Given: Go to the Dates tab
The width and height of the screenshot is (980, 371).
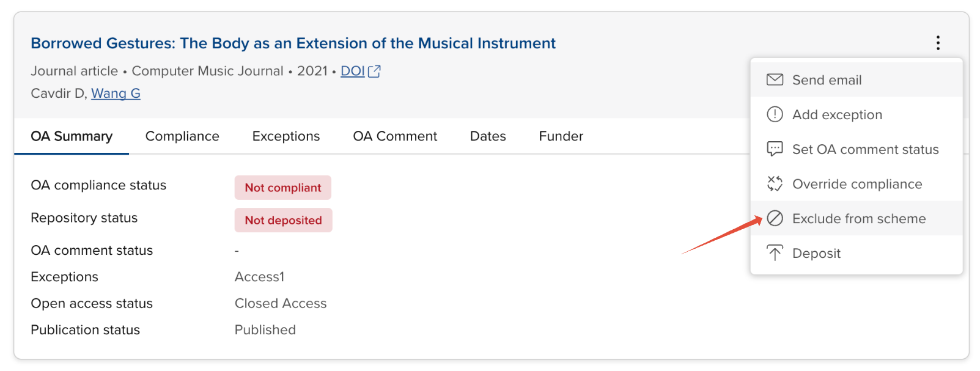Looking at the screenshot, I should (x=488, y=136).
